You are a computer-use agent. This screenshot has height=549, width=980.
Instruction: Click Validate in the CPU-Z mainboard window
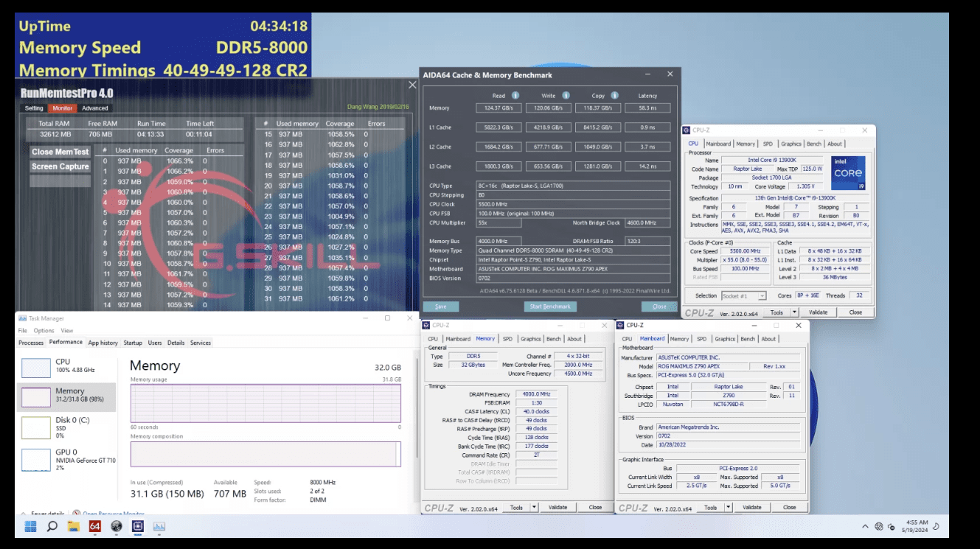(x=752, y=507)
